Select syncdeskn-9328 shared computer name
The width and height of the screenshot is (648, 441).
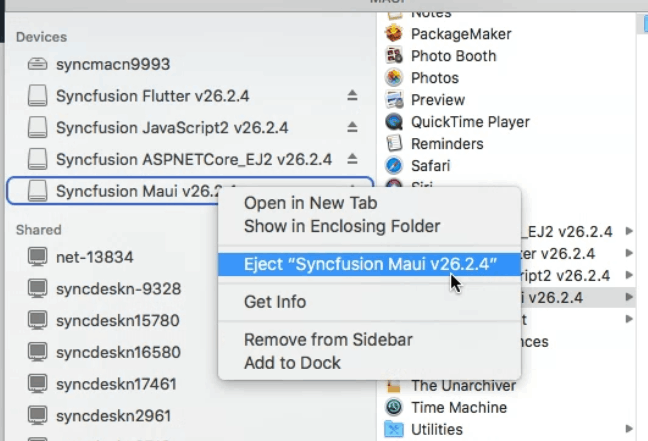pyautogui.click(x=118, y=289)
